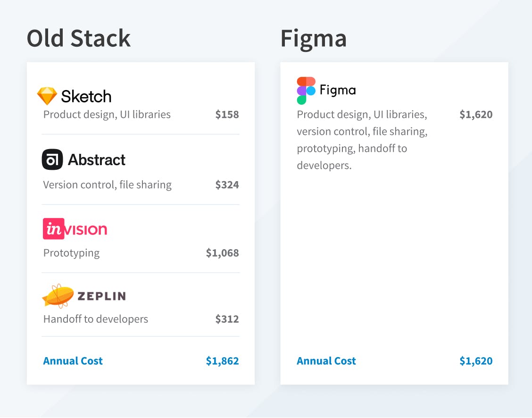This screenshot has height=418, width=532.
Task: Click the 'Product design, UI libraries' Sketch description
Action: coord(107,115)
